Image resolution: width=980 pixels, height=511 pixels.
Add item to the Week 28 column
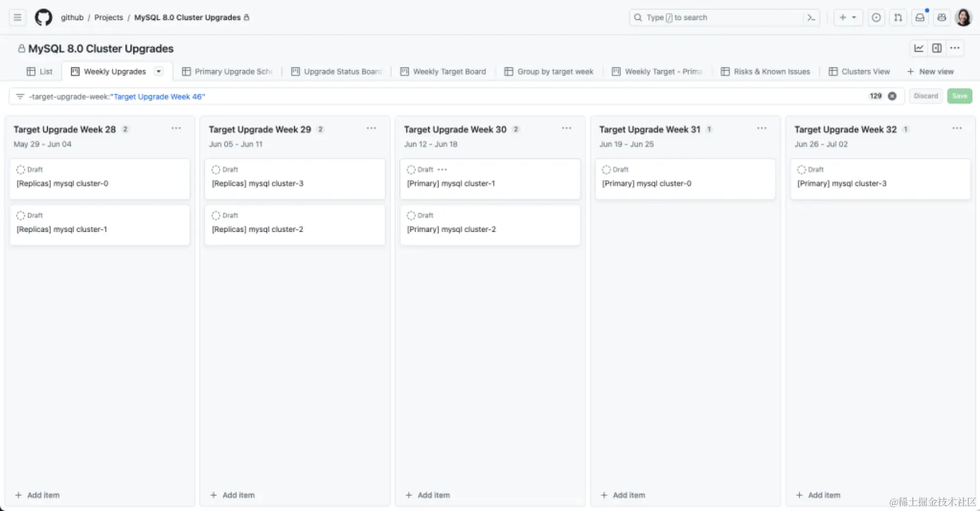[x=38, y=495]
